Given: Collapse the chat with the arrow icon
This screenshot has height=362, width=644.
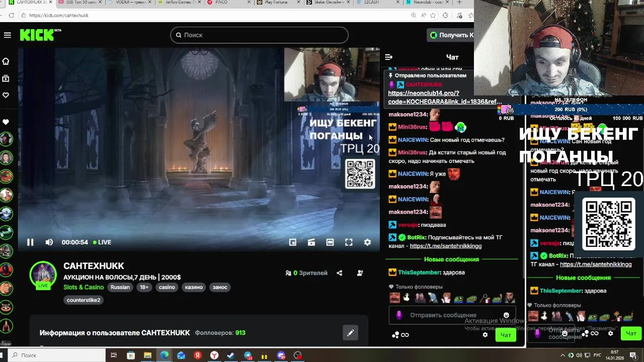Looking at the screenshot, I should (388, 57).
